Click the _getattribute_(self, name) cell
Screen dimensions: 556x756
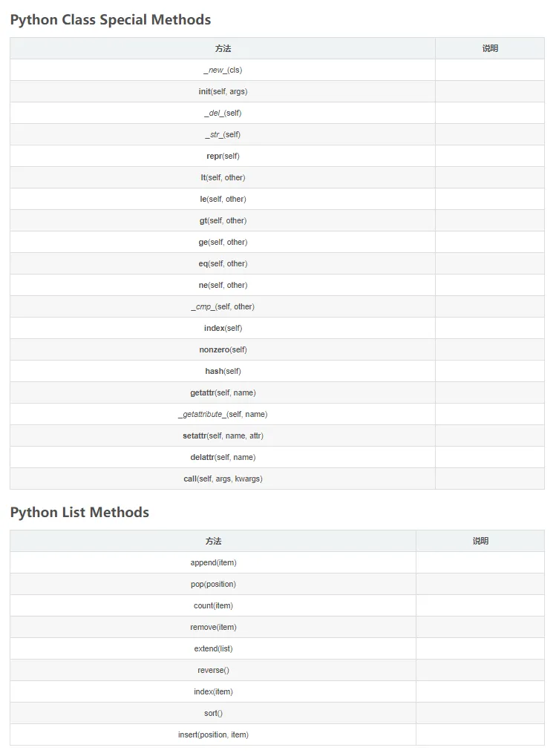click(x=223, y=414)
